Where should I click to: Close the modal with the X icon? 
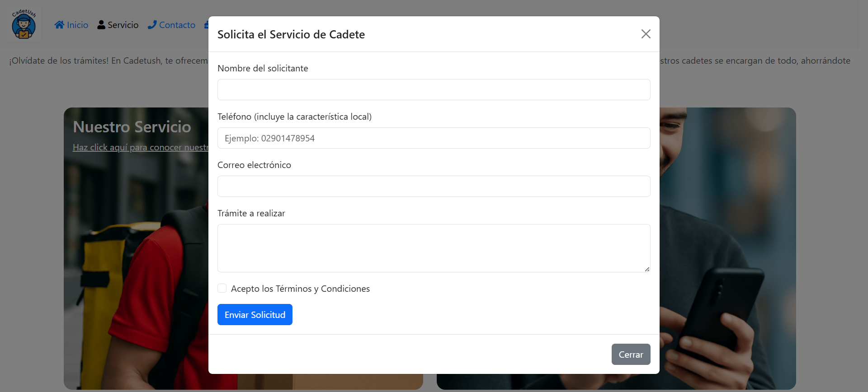click(646, 34)
